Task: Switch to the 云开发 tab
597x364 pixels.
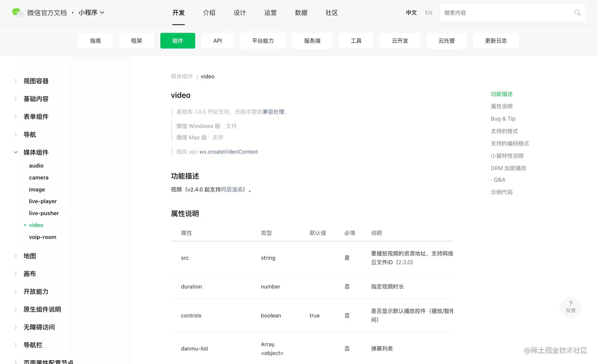Action: click(x=400, y=41)
